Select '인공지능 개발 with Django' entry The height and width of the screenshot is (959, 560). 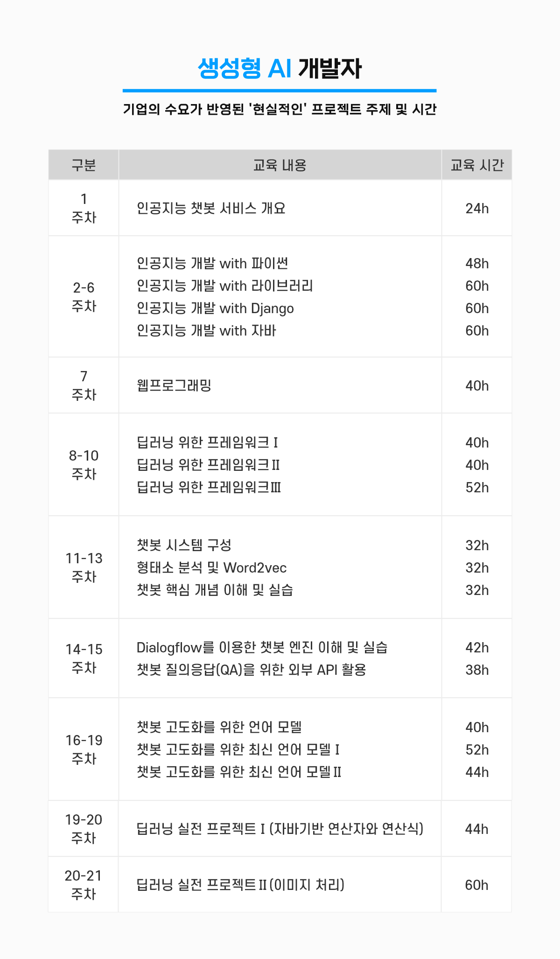pos(215,308)
